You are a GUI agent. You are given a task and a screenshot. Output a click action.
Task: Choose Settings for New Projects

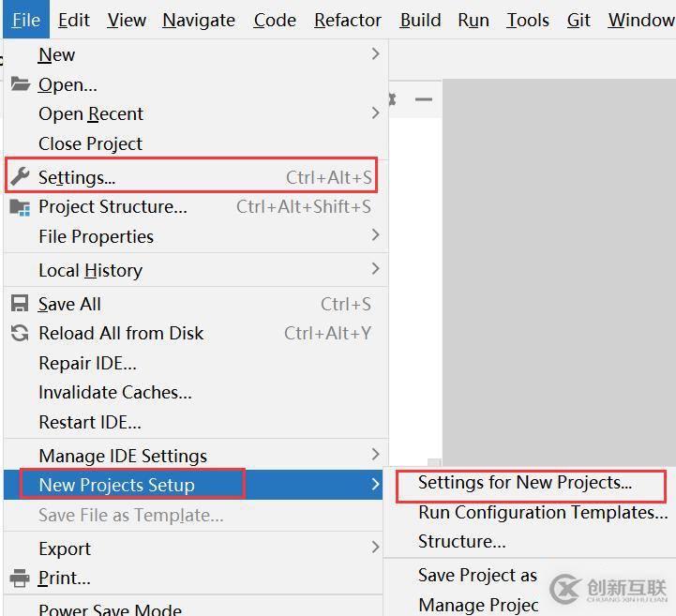coord(525,483)
